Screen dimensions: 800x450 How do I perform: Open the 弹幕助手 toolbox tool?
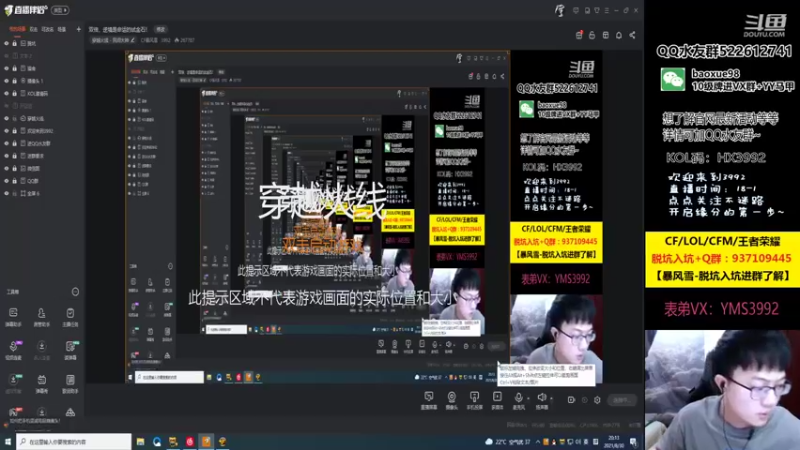[x=13, y=317]
